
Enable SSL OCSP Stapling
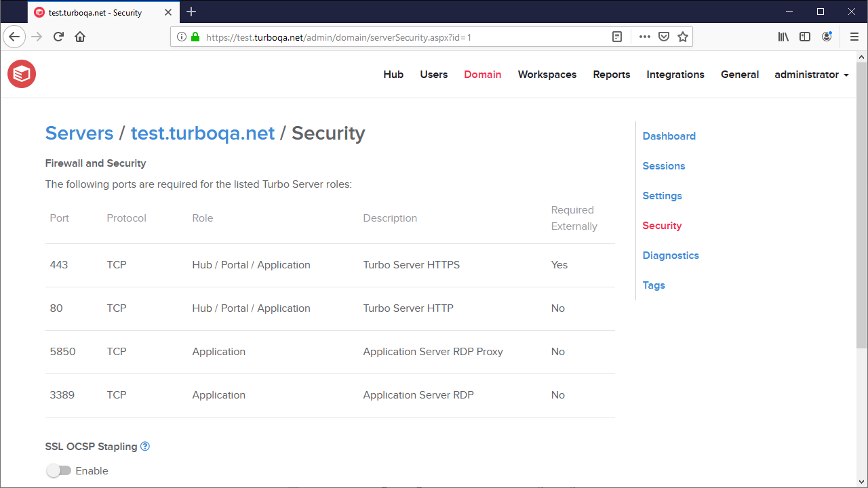(x=59, y=470)
